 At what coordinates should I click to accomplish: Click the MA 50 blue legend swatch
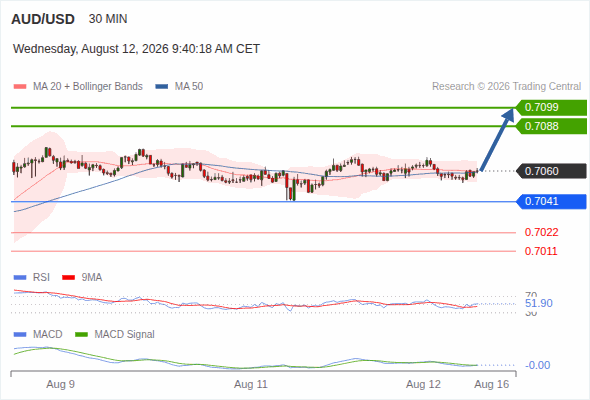click(162, 87)
